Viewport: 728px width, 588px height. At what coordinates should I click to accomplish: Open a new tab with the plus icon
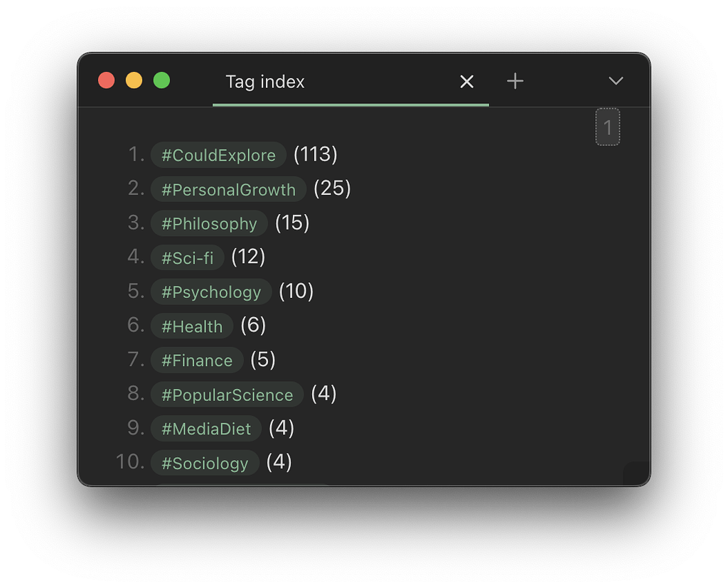[515, 81]
